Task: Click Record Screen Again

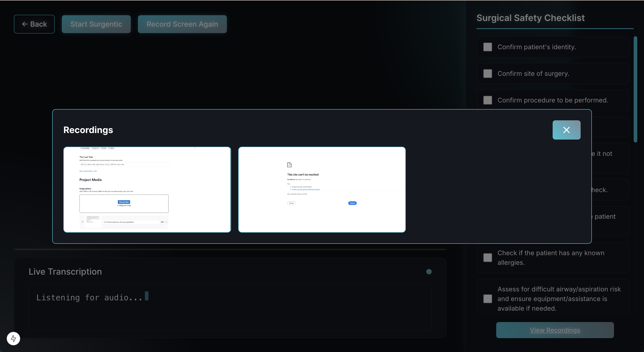Action: (182, 24)
